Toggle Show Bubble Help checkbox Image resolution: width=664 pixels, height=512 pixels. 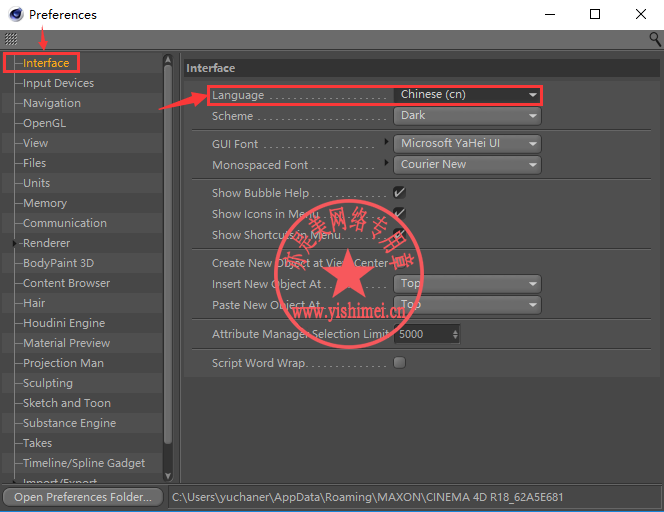(x=399, y=193)
